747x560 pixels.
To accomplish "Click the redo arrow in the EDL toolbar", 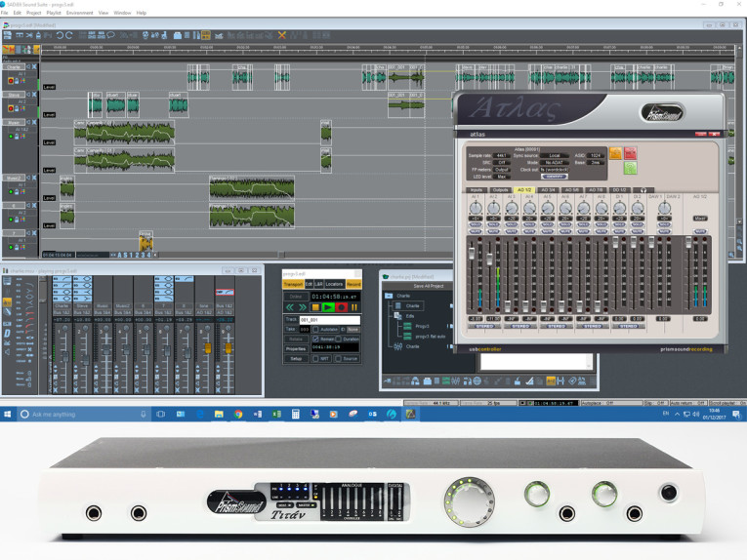I will pyautogui.click(x=69, y=35).
